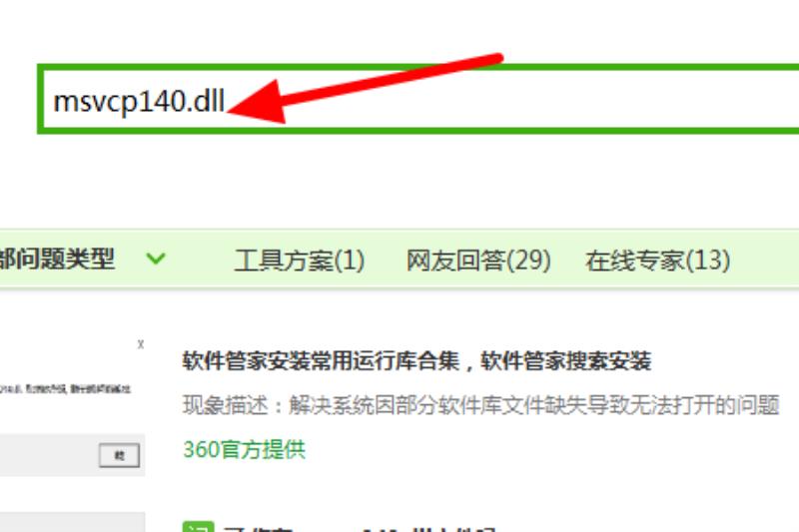Expand the 问题类型 dropdown chevron
Image resolution: width=799 pixels, height=532 pixels.
156,259
